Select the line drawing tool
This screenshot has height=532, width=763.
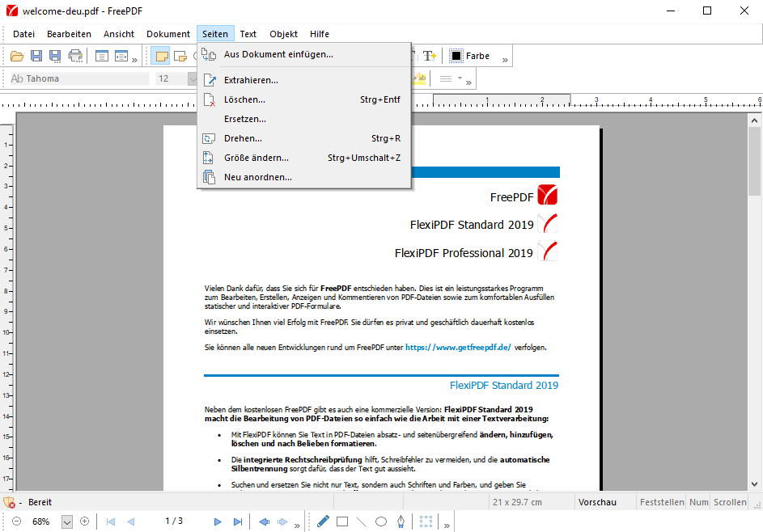[x=361, y=521]
